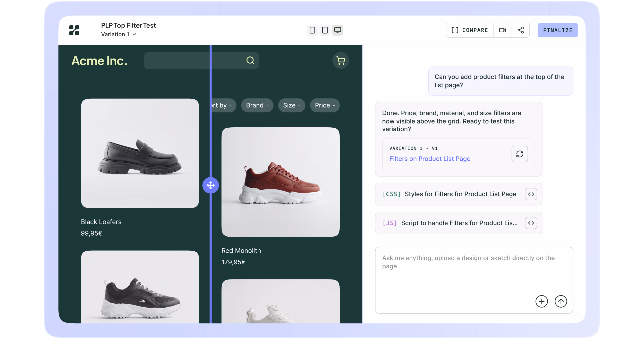Switch to tablet device preview

tap(325, 30)
